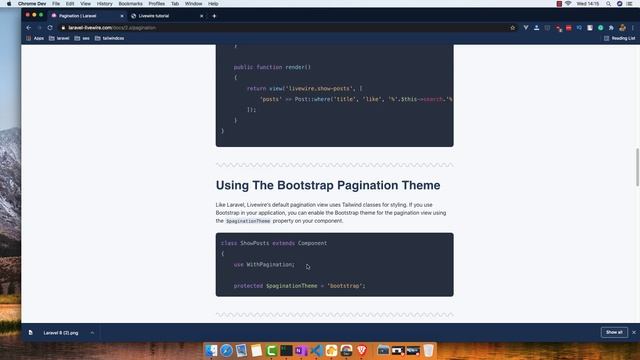Open the Profiles menu
Viewport: 640px width, 360px height.
157,4
